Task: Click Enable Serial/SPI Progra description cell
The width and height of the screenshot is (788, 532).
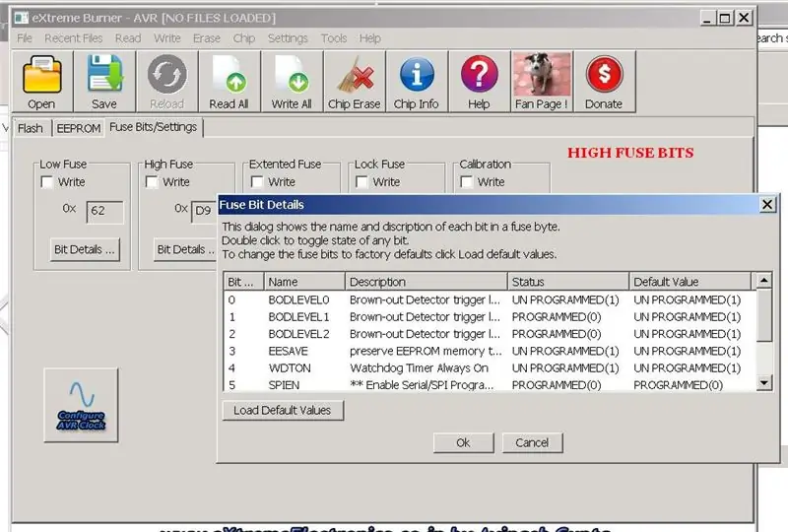Action: click(422, 385)
